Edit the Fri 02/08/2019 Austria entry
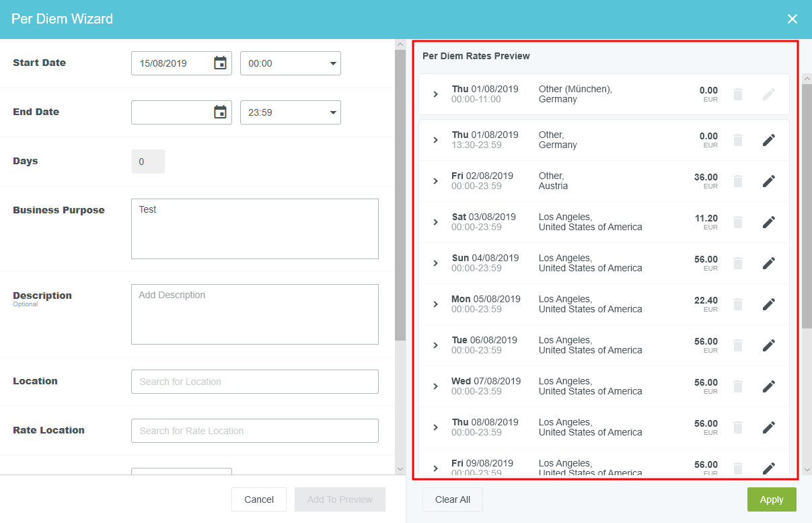Screen dimensions: 812x523 (768, 181)
